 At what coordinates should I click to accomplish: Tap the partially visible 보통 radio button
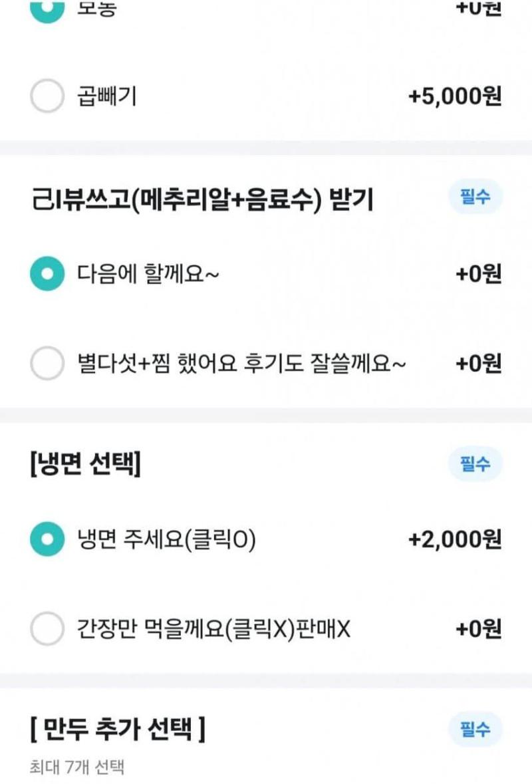tap(47, 9)
